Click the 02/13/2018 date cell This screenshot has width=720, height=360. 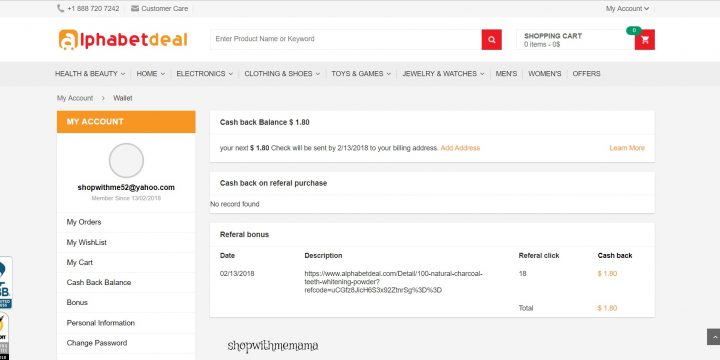pos(237,274)
